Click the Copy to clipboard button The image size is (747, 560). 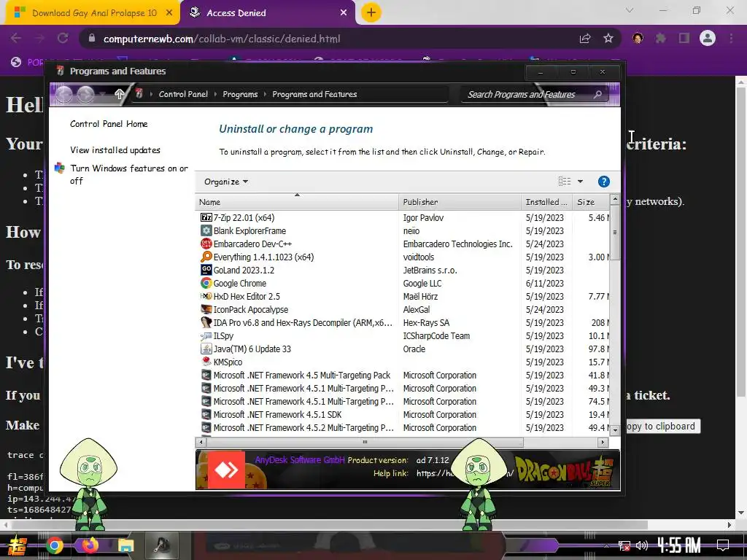pyautogui.click(x=661, y=426)
